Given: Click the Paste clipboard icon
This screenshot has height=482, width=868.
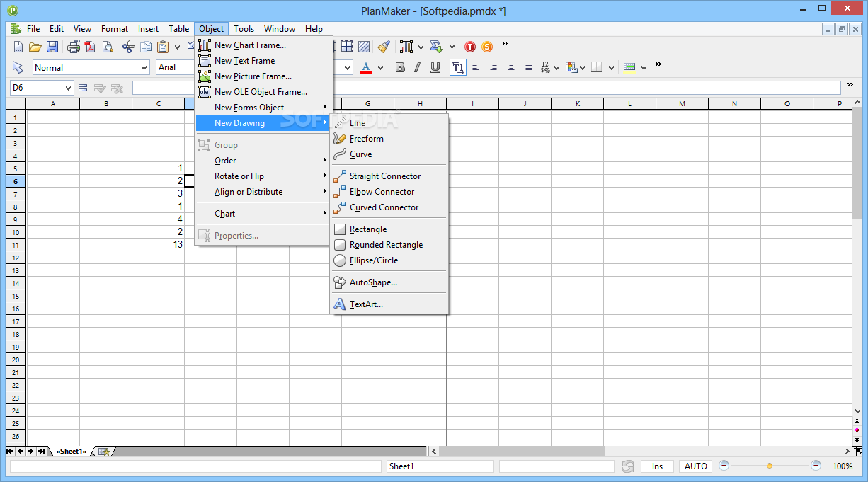Looking at the screenshot, I should (x=163, y=47).
